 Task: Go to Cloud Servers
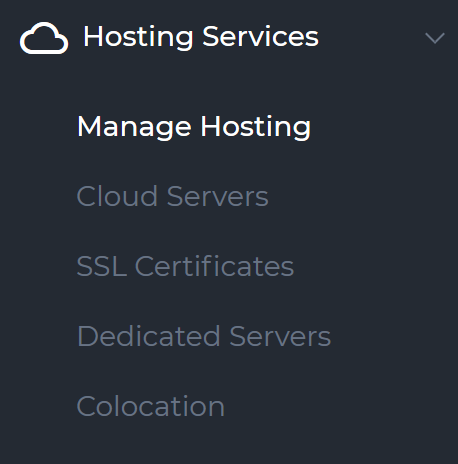coord(172,196)
